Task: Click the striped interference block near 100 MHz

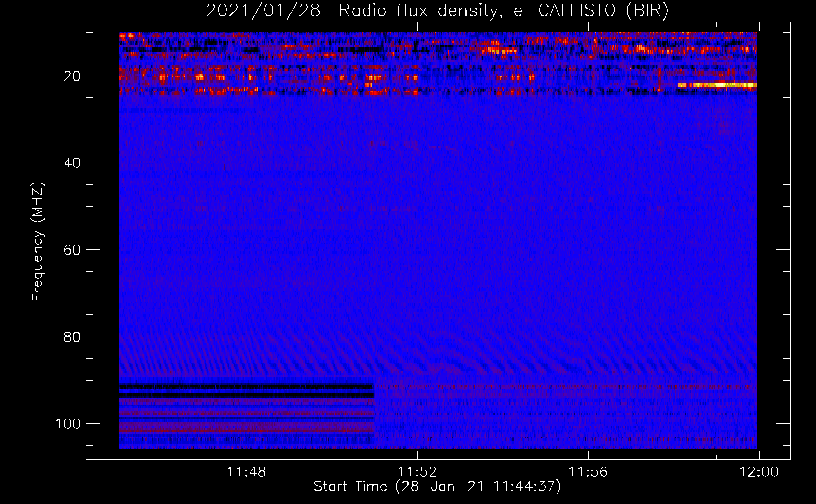Action: click(247, 412)
